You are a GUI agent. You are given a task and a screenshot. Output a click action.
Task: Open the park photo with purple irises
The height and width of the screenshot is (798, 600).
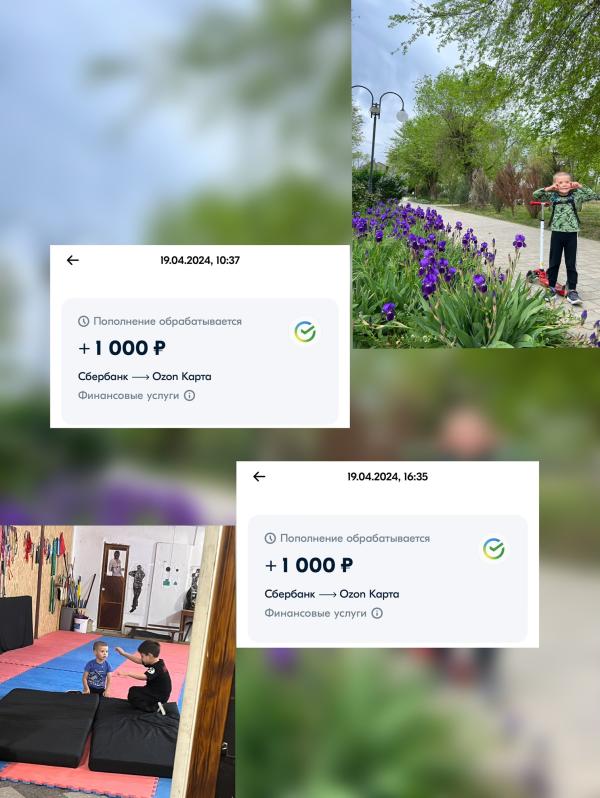(476, 174)
